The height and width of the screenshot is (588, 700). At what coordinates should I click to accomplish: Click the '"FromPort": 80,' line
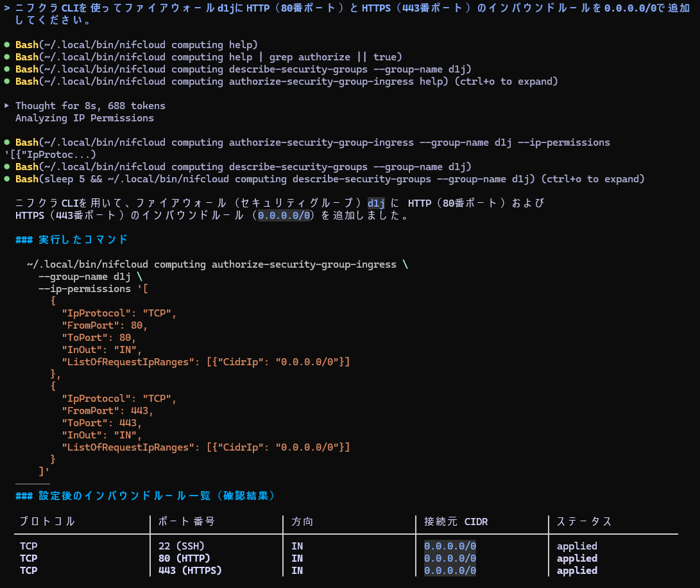[x=105, y=325]
